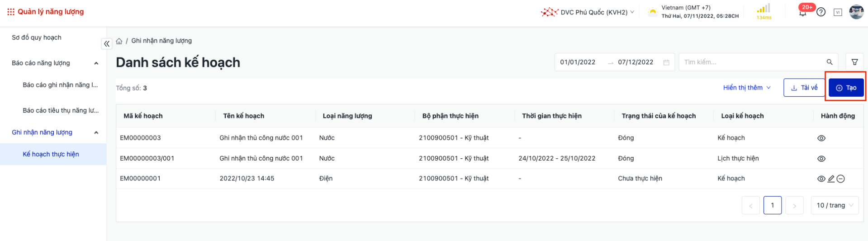Click the search magnifier icon
This screenshot has width=868, height=241.
pos(829,62)
